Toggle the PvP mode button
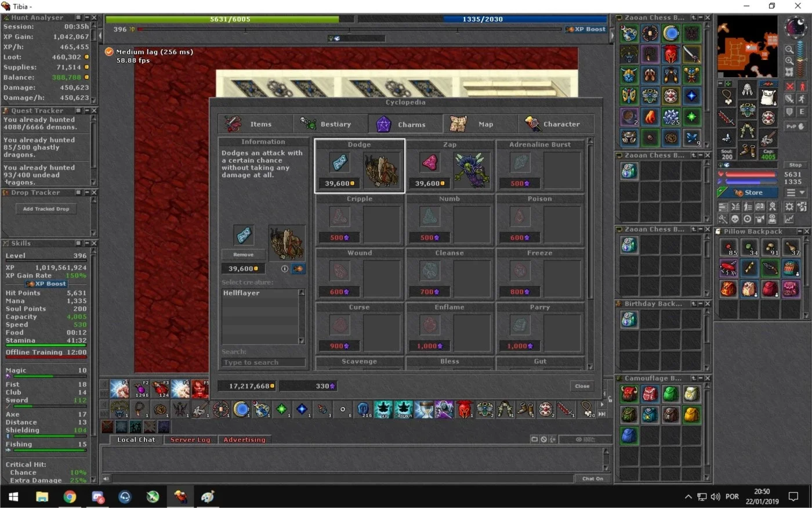This screenshot has width=812, height=508. [x=795, y=126]
